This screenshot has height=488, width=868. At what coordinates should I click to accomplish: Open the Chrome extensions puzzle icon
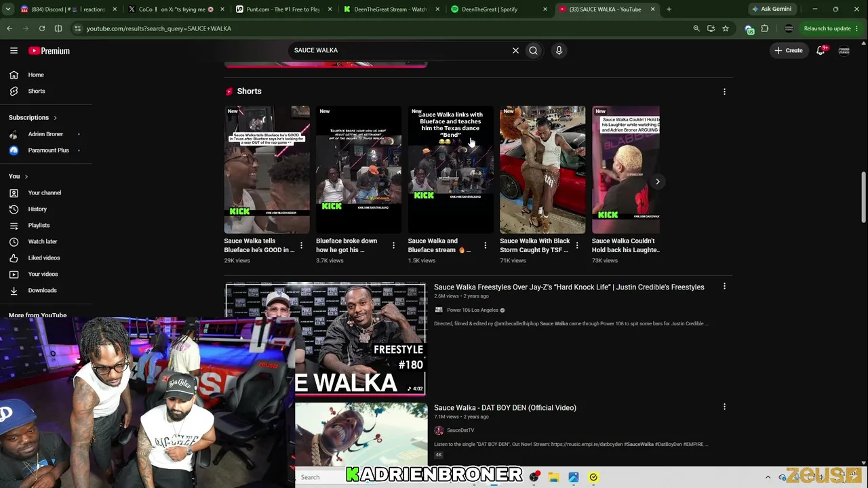coord(765,28)
